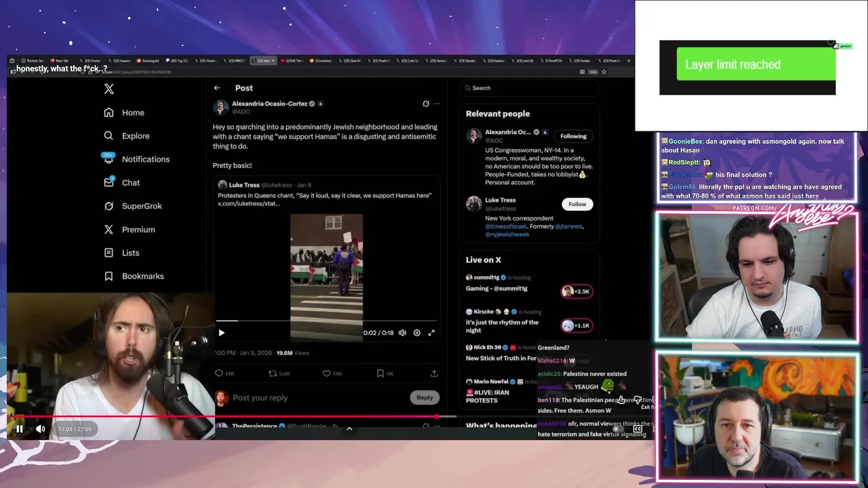Click Layer limit reached green banner
This screenshot has width=868, height=488.
[x=756, y=64]
